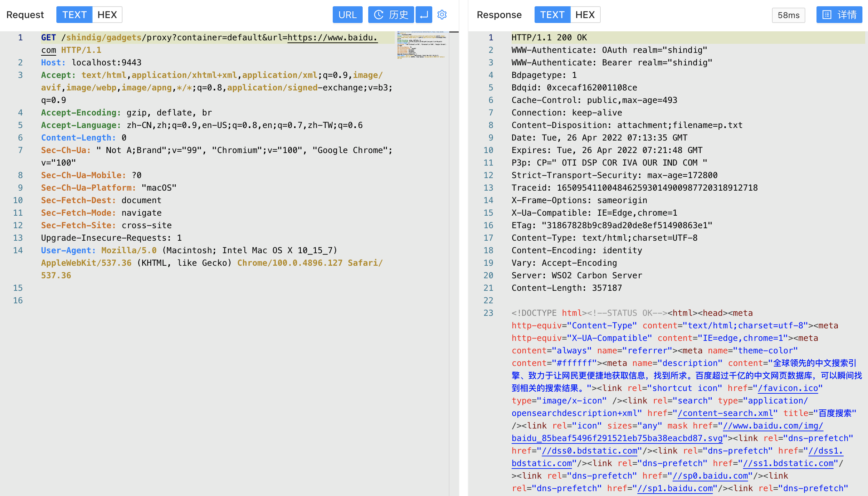The height and width of the screenshot is (496, 868).
Task: Click the HTTP/1.1 200 OK status line
Action: click(x=549, y=38)
